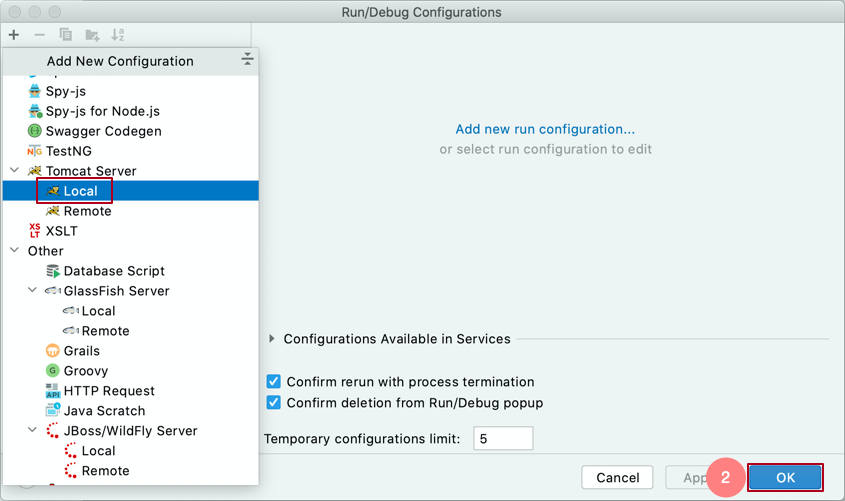
Task: Select Local under Tomcat Server
Action: (130, 191)
